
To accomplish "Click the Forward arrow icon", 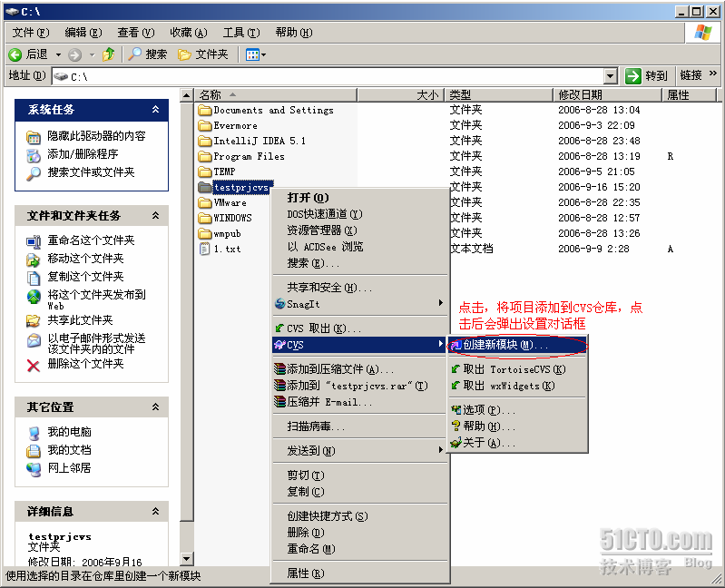I will 74,55.
